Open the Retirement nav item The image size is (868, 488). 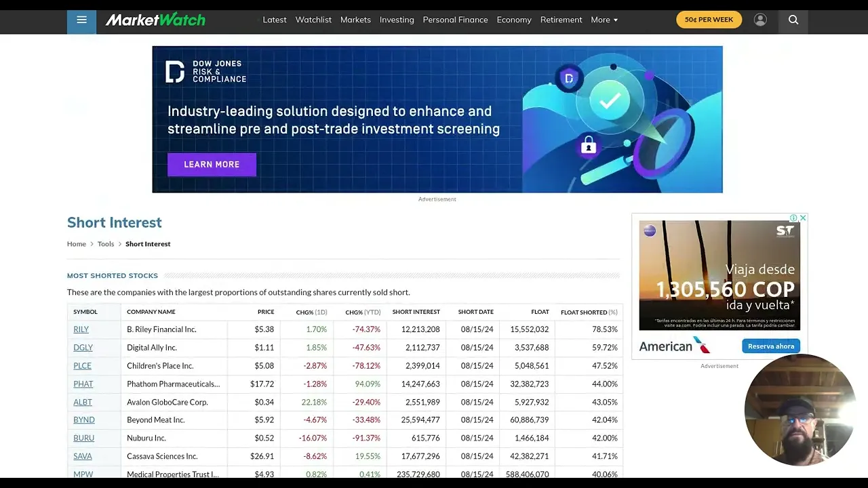coord(561,20)
